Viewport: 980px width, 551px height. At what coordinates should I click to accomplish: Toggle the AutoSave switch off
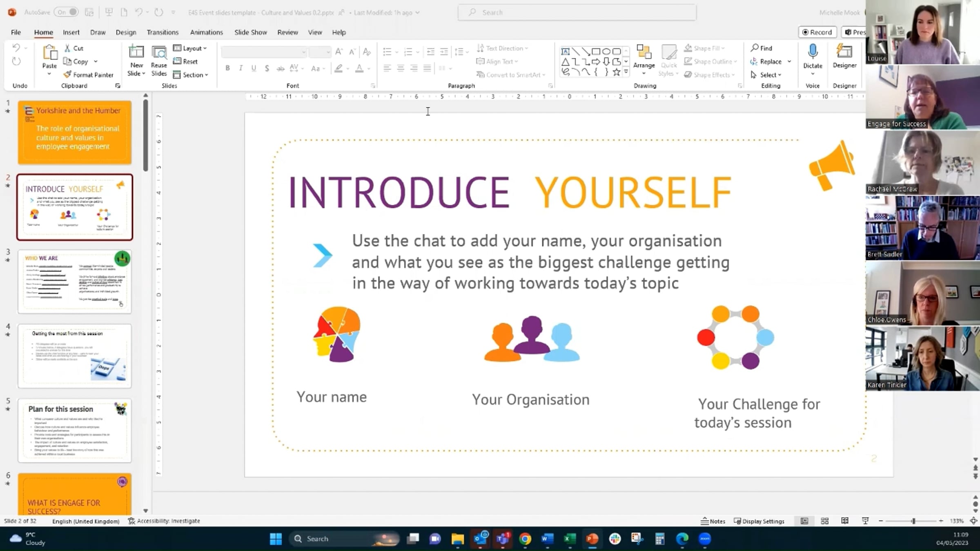click(67, 12)
